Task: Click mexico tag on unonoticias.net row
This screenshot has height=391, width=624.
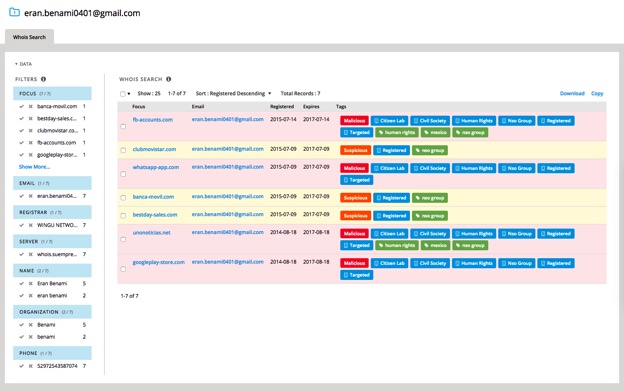Action: tap(435, 245)
